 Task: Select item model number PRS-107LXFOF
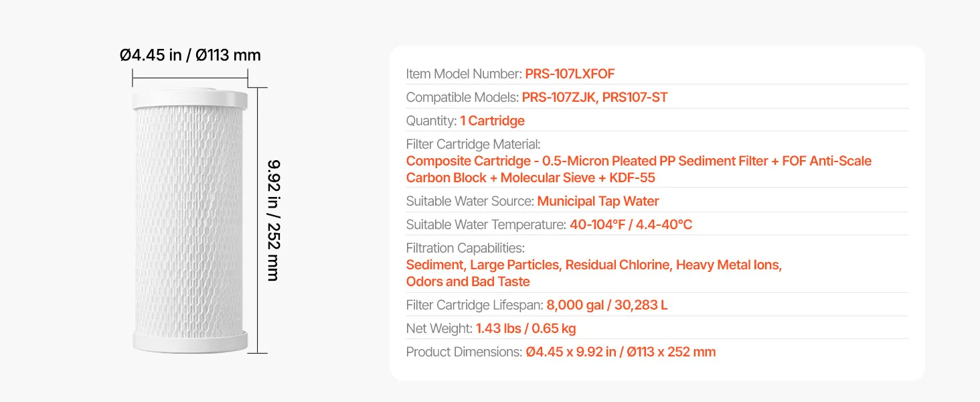[x=570, y=74]
